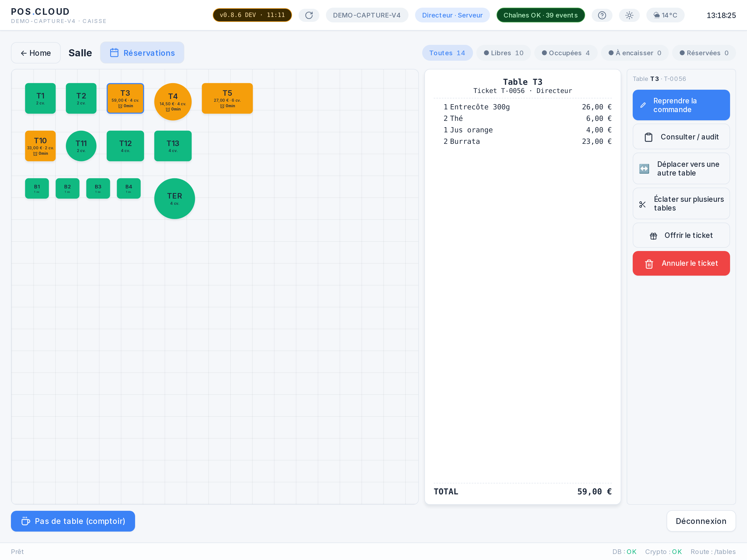Image resolution: width=747 pixels, height=560 pixels.
Task: Select free table T1
Action: (40, 98)
